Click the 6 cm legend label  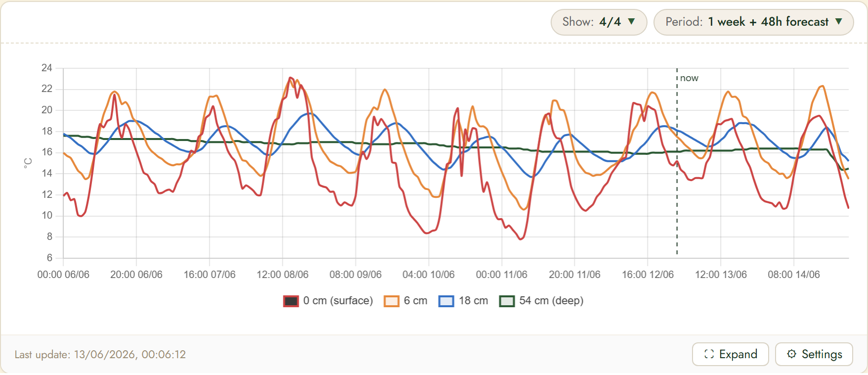click(415, 301)
